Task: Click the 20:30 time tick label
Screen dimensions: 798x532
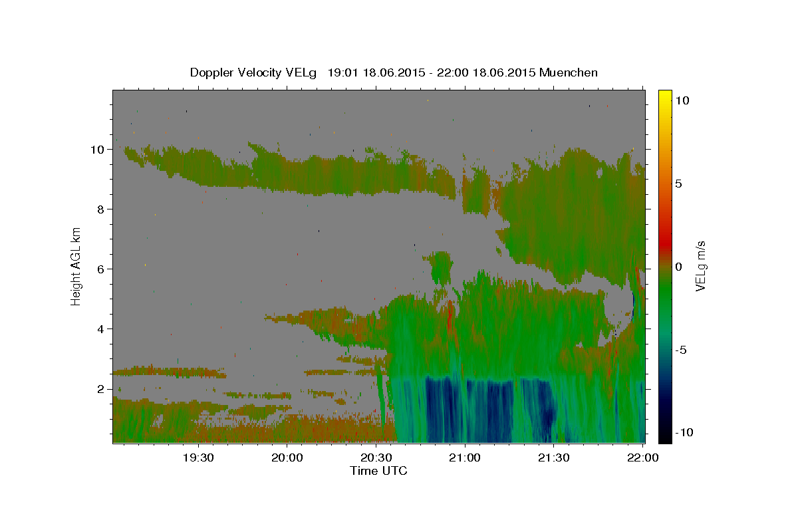Action: [x=376, y=458]
